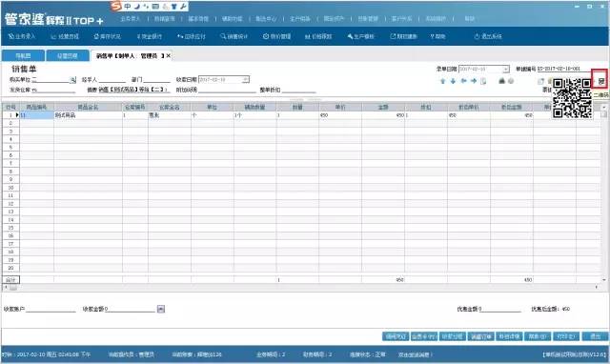This screenshot has height=364, width=610.
Task: Click the shirt skin icon in input toolbar
Action: click(x=173, y=7)
